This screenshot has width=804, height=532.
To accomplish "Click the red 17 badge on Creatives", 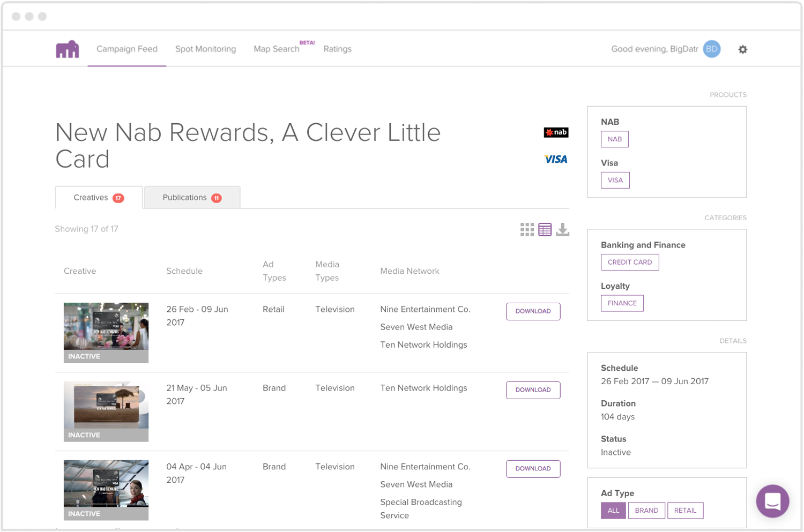I will (x=118, y=198).
